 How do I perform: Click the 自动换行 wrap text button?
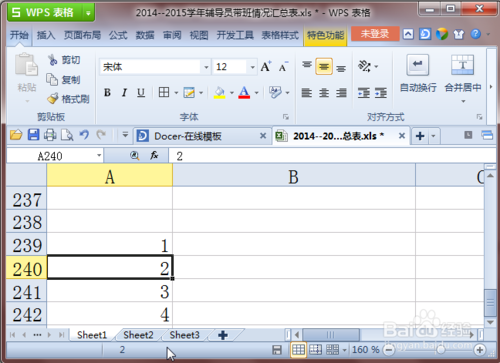[x=418, y=73]
